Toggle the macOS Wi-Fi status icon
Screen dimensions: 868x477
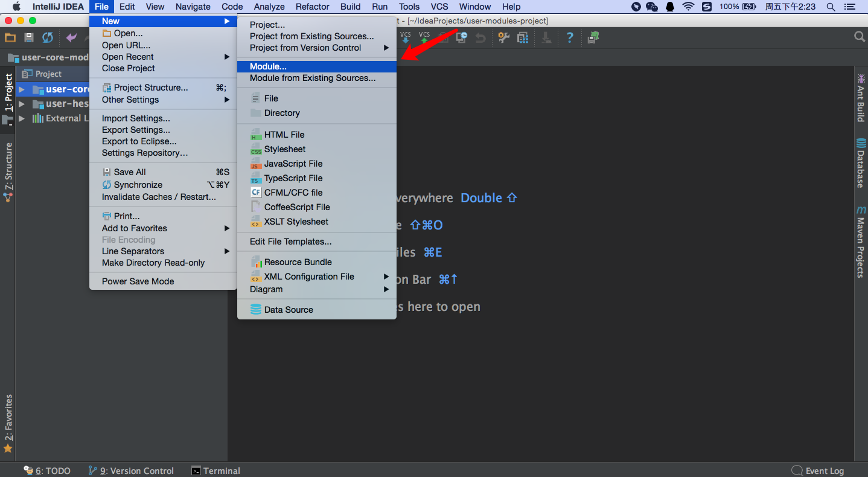tap(689, 7)
